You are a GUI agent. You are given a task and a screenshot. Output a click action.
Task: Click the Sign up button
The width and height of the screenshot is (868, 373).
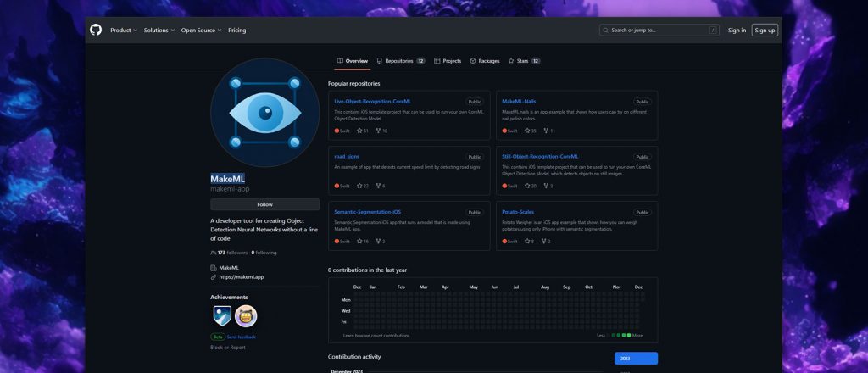tap(765, 31)
